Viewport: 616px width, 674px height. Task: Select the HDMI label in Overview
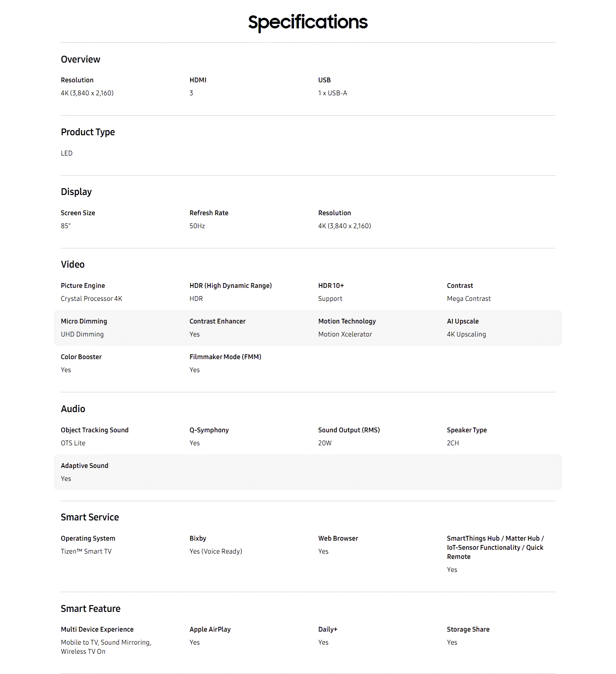pyautogui.click(x=198, y=80)
